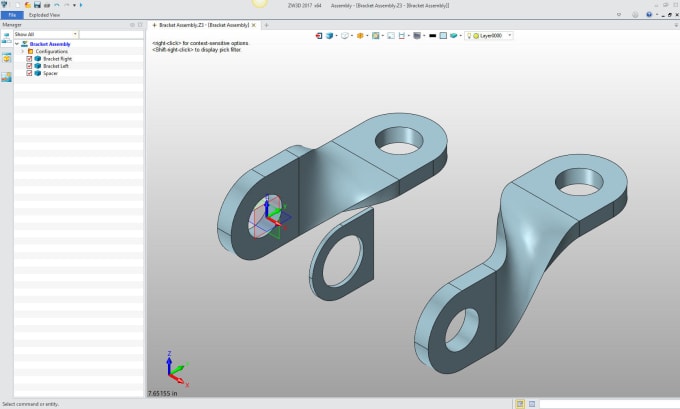Open the bottom Manager sidebar icon
The height and width of the screenshot is (409, 680).
pyautogui.click(x=7, y=77)
